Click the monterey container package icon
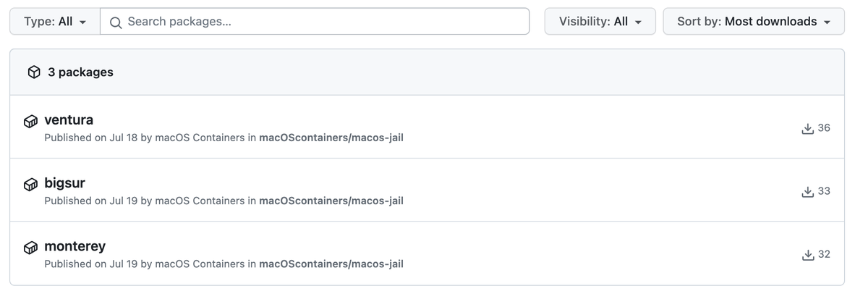 click(30, 248)
